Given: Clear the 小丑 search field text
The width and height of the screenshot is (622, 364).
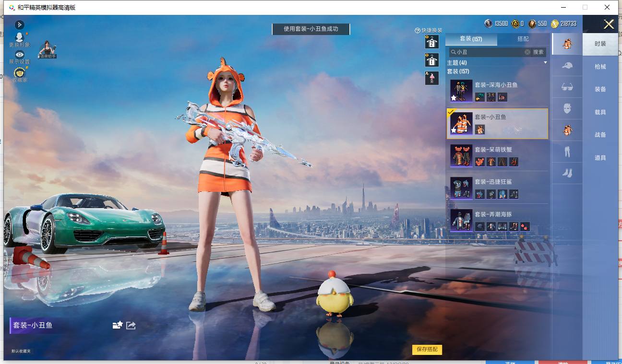Looking at the screenshot, I should point(527,52).
